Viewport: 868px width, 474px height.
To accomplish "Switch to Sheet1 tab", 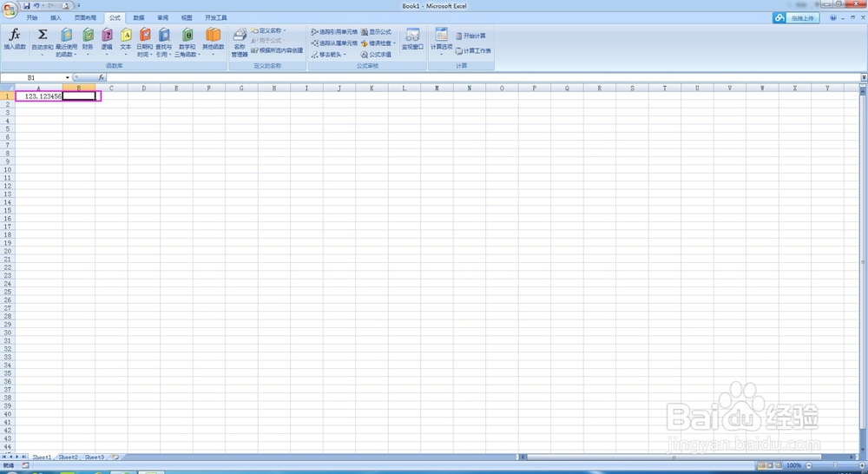I will tap(42, 458).
